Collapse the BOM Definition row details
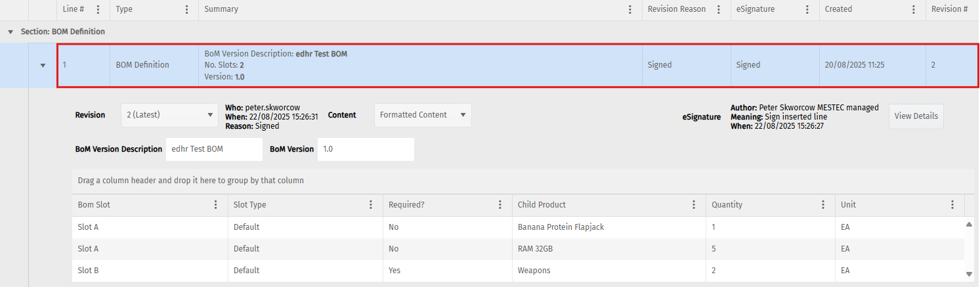This screenshot has width=980, height=287. [x=43, y=65]
